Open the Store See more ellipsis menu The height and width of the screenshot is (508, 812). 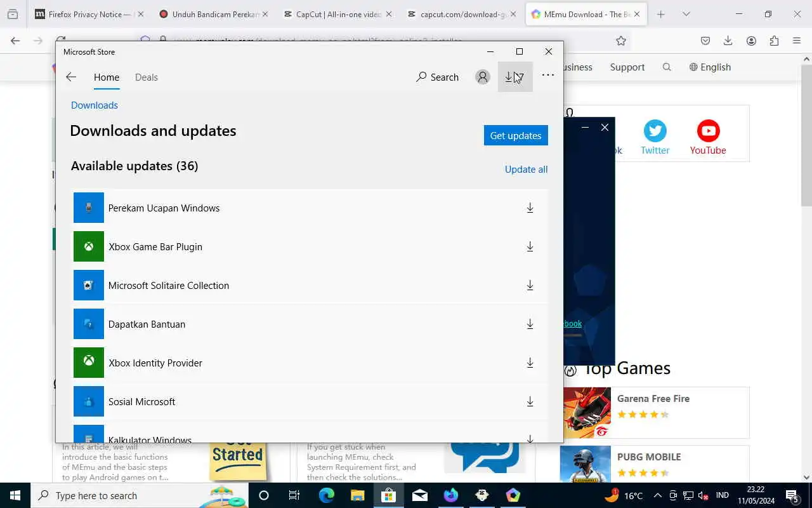[x=548, y=75]
